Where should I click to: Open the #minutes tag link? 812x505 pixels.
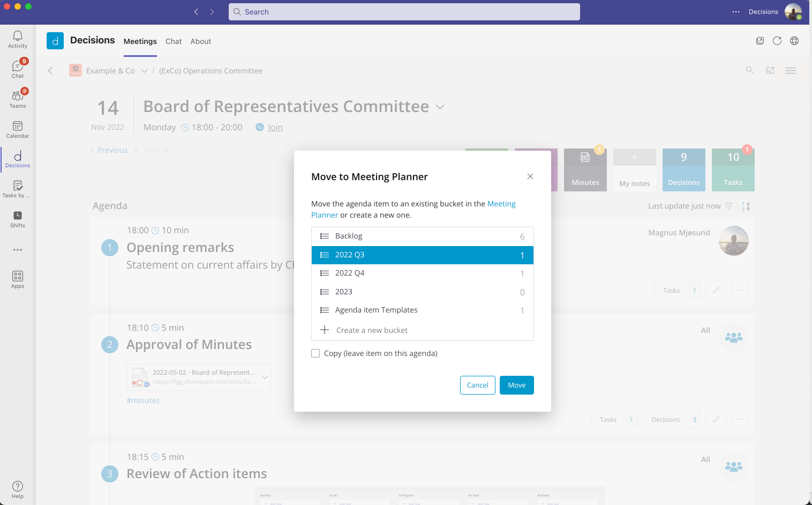(143, 400)
